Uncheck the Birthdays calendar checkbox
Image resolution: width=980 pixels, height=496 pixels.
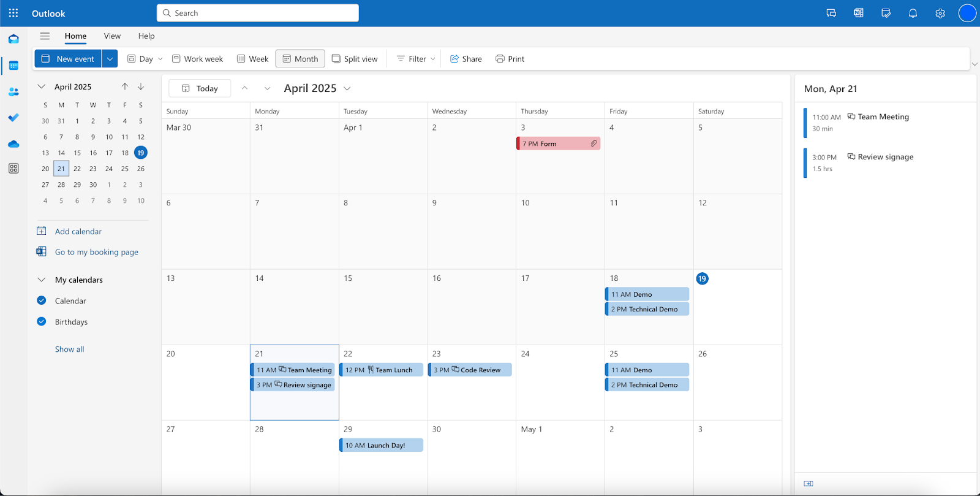coord(42,321)
